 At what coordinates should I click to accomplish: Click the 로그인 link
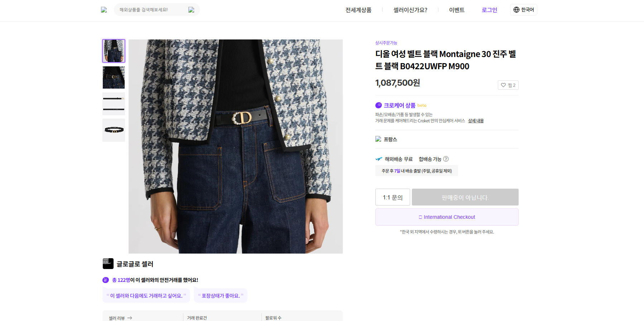coord(489,10)
